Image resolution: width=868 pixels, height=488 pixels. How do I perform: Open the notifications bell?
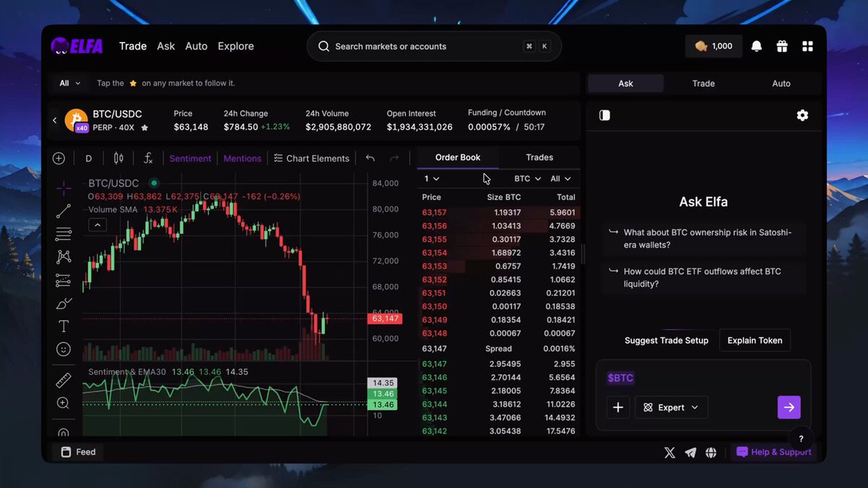click(757, 46)
